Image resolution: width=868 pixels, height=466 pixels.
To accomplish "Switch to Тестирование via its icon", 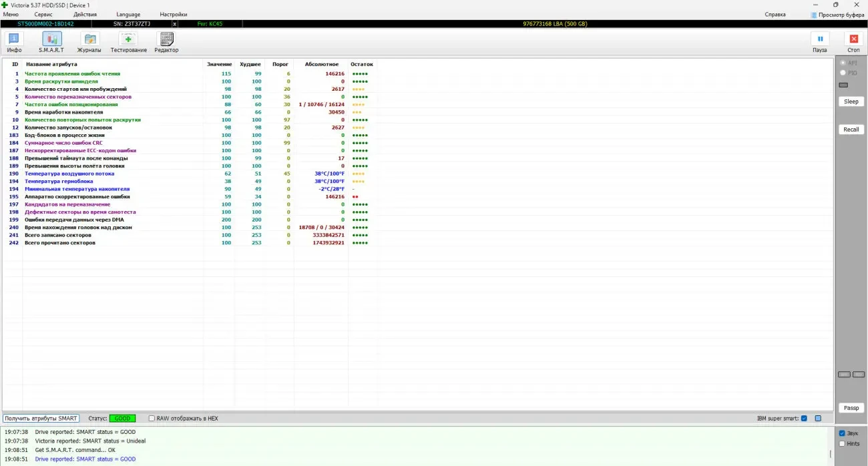I will pos(129,39).
